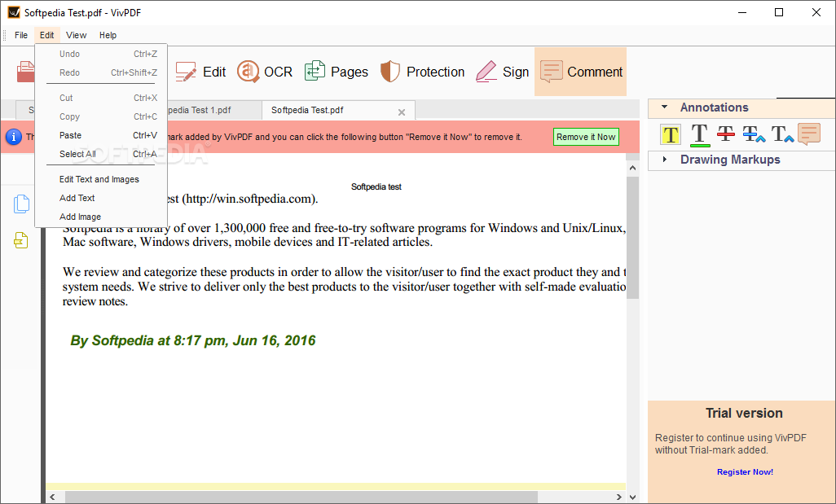This screenshot has height=504, width=836.
Task: Click the vertical scrollbar up arrow
Action: (x=632, y=168)
